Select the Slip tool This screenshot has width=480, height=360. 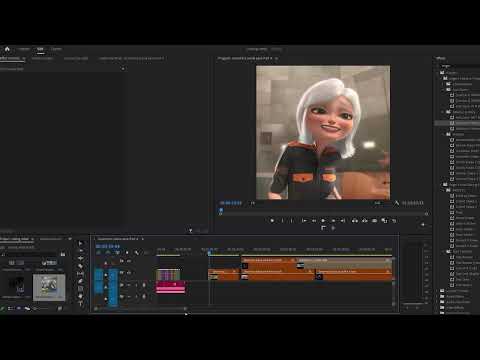point(81,274)
